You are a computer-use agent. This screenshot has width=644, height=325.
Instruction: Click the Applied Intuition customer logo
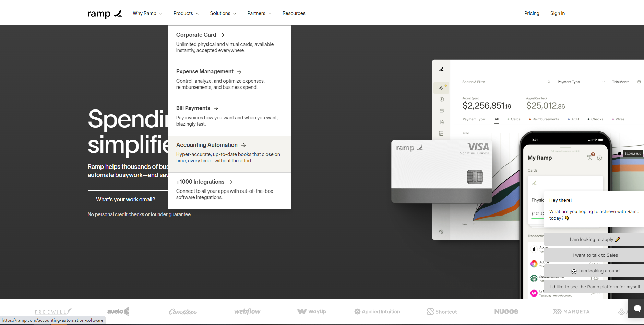tap(377, 312)
